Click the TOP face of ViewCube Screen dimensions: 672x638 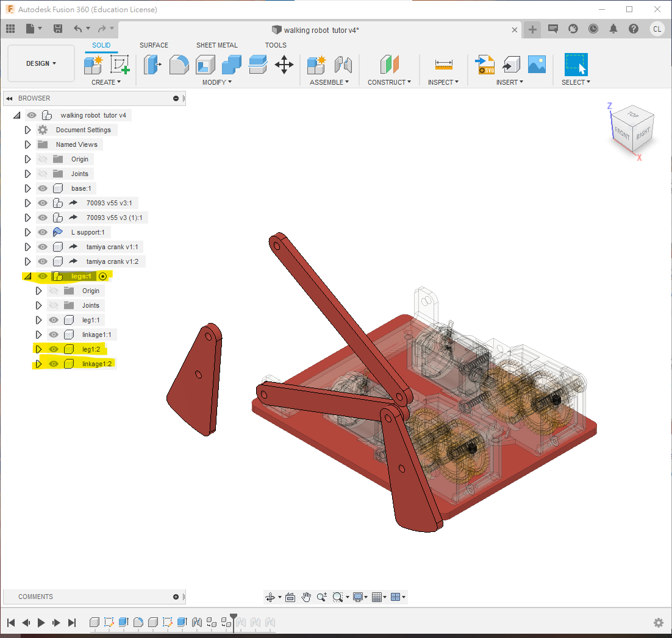click(x=632, y=115)
